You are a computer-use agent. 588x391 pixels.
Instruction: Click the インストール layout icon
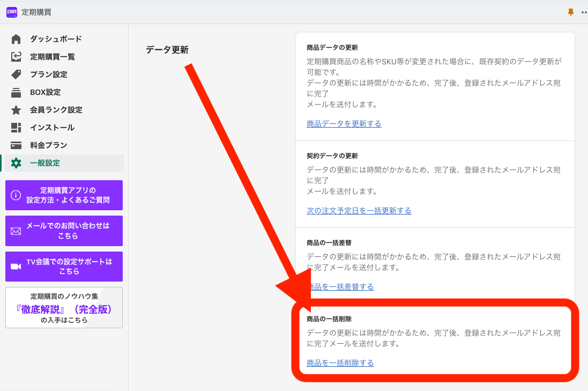click(x=16, y=128)
